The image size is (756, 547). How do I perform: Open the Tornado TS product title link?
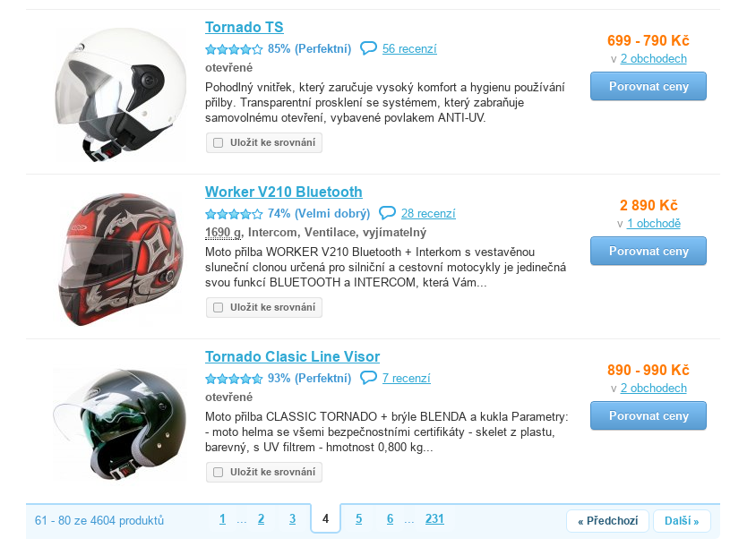(245, 28)
